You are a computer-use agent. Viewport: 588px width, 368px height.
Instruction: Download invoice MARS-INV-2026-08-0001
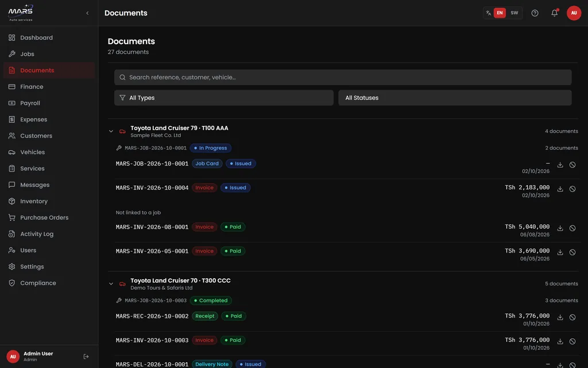[x=560, y=228]
